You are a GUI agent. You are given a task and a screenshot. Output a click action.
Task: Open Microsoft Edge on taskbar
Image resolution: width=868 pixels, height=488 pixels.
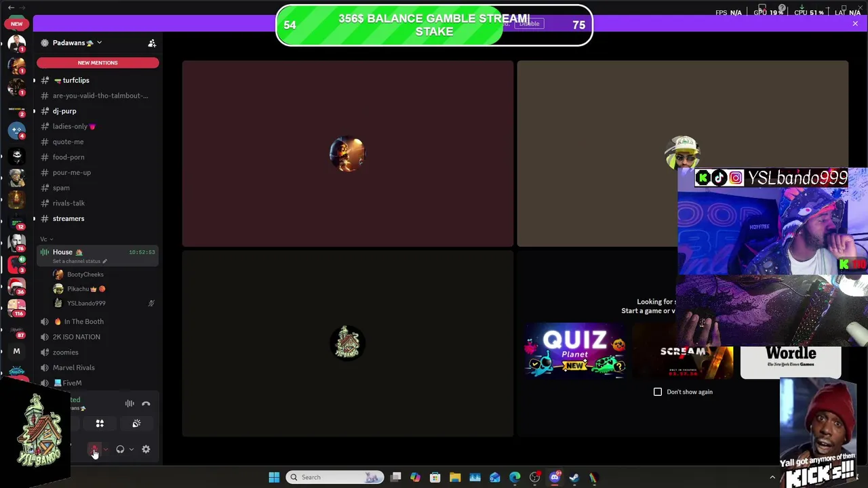pos(515,477)
